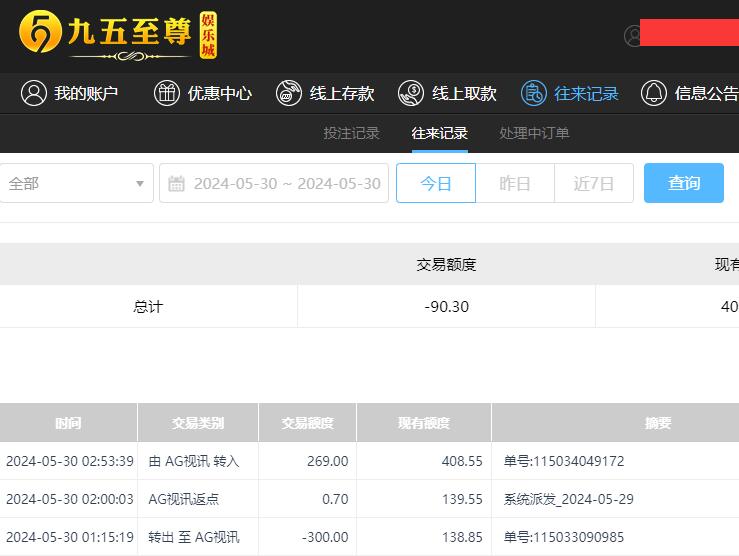
Task: Click amount -300.00
Action: click(x=325, y=537)
